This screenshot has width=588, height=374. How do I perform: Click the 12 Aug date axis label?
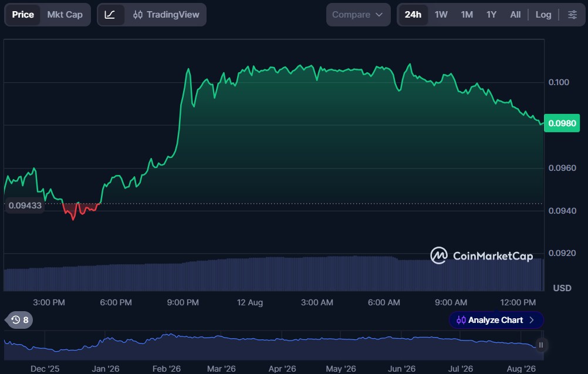[250, 302]
